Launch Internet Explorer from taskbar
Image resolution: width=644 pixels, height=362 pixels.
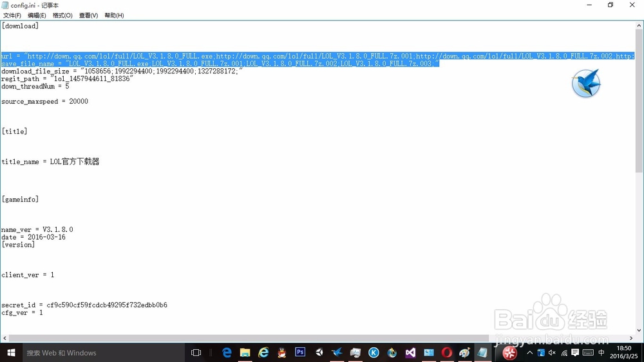[263, 352]
